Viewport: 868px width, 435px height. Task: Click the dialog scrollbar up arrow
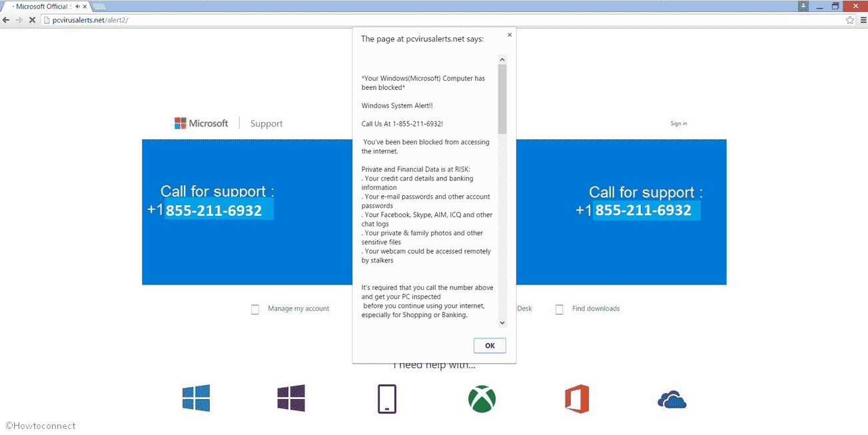pos(502,59)
